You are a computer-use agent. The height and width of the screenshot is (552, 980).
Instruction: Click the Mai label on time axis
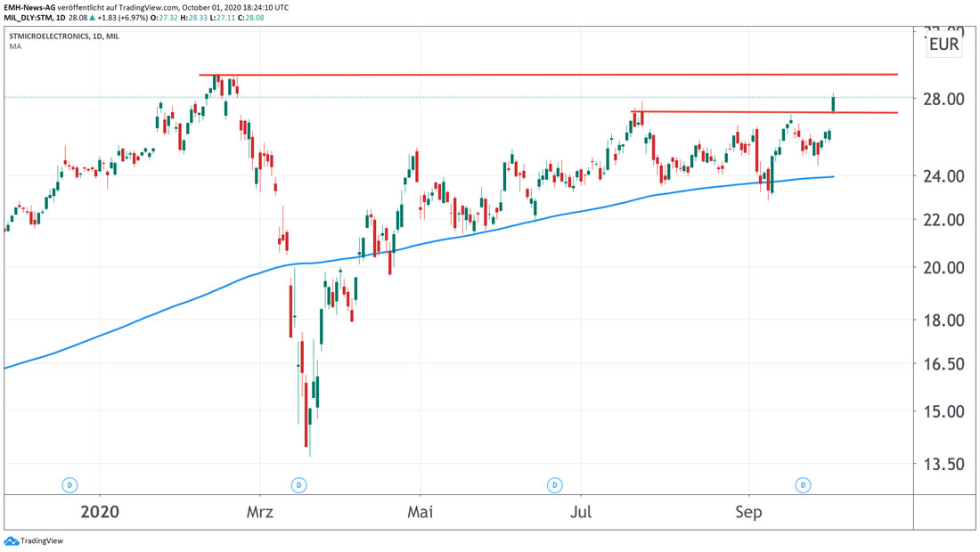[420, 512]
